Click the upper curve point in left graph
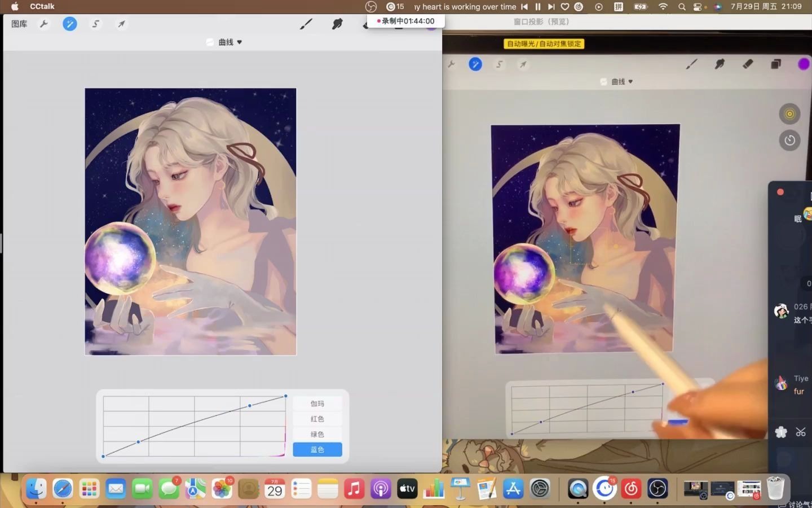The width and height of the screenshot is (812, 508). coord(250,406)
